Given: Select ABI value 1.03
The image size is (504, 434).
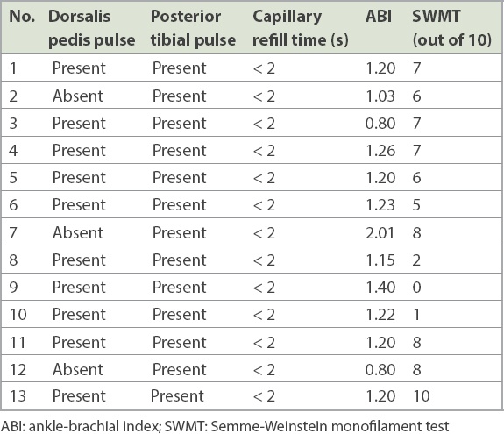Looking at the screenshot, I should [380, 96].
